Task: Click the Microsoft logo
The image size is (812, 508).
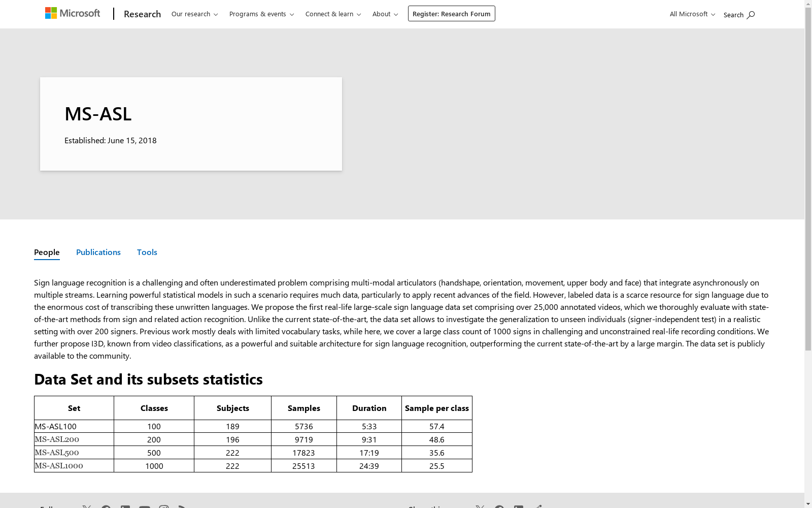Action: click(x=73, y=13)
